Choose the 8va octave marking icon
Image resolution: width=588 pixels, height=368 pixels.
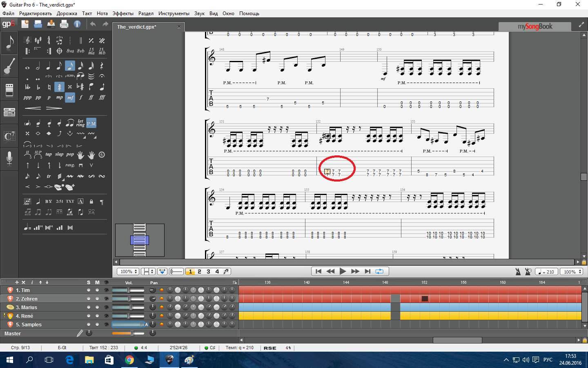70,51
